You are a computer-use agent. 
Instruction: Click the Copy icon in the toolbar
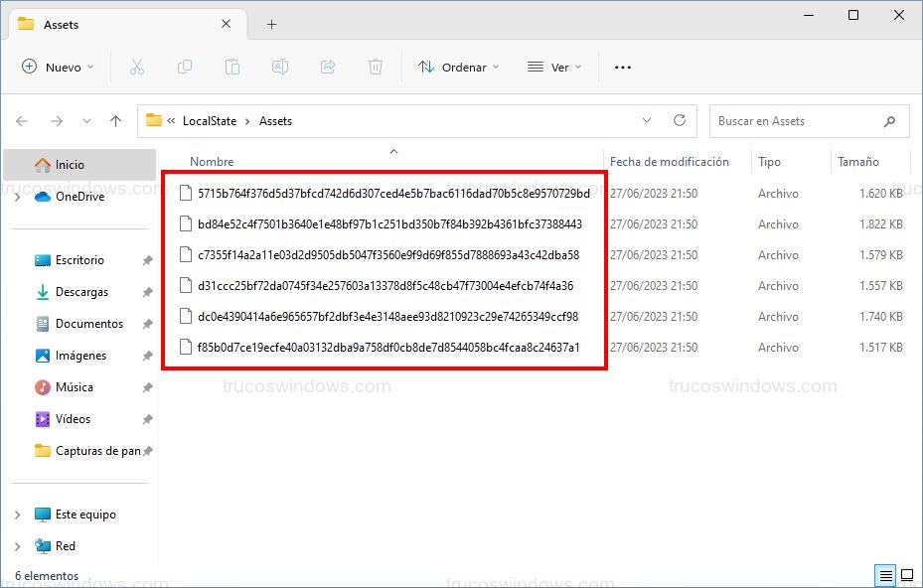(x=185, y=67)
